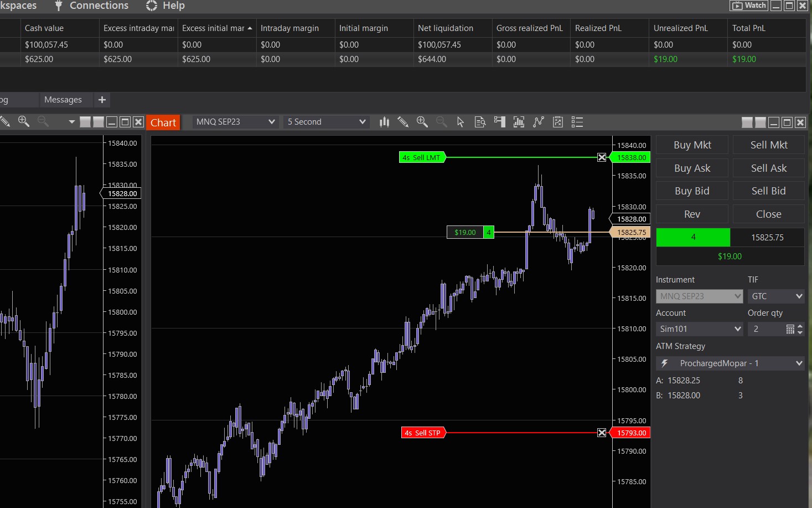Zoom in on the left chart window
The width and height of the screenshot is (812, 508).
click(x=24, y=121)
